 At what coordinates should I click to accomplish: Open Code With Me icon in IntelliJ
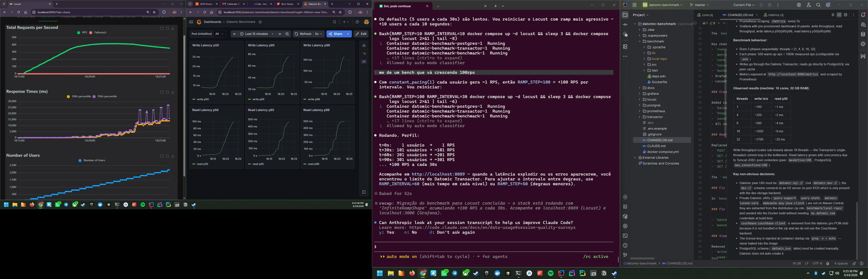[808, 5]
